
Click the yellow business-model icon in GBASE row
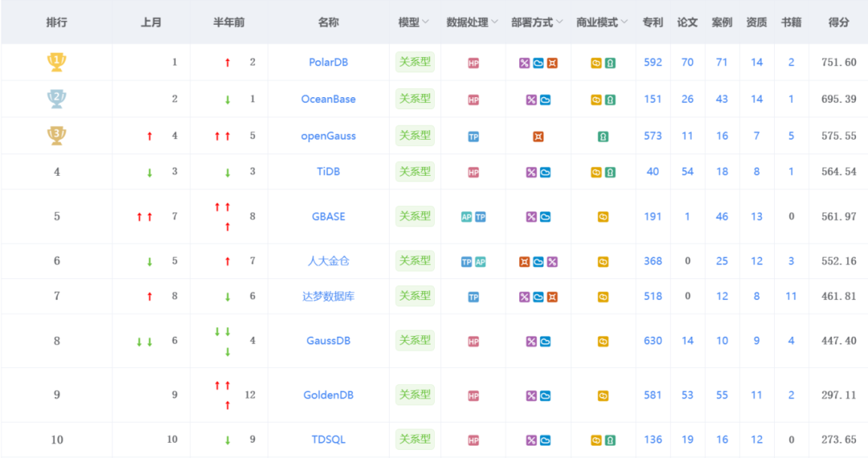(603, 217)
